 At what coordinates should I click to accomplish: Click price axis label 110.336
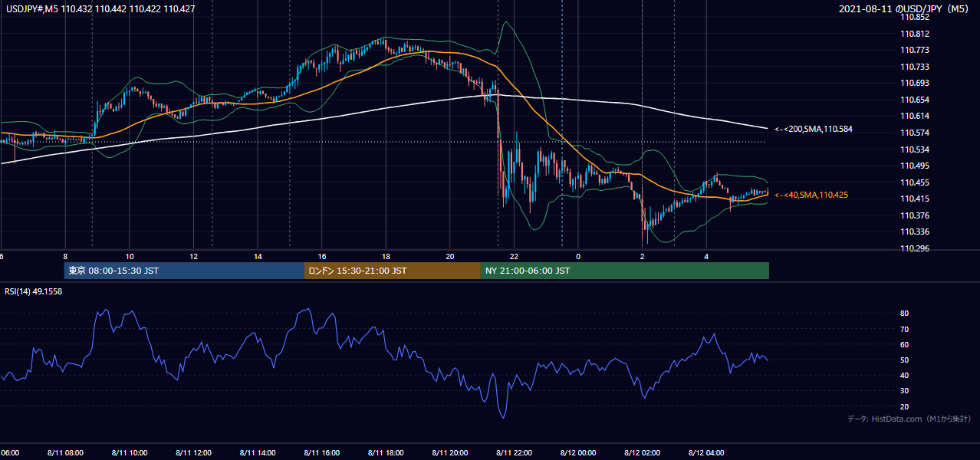click(x=914, y=232)
